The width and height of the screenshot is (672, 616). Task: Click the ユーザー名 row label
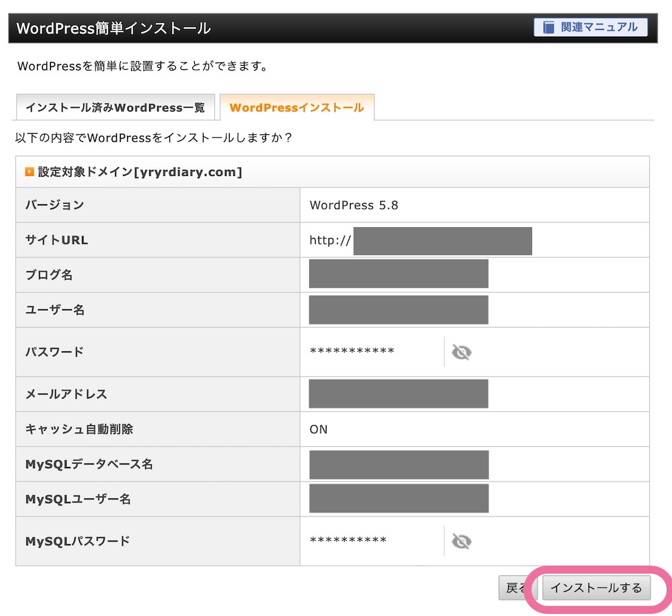tap(55, 310)
